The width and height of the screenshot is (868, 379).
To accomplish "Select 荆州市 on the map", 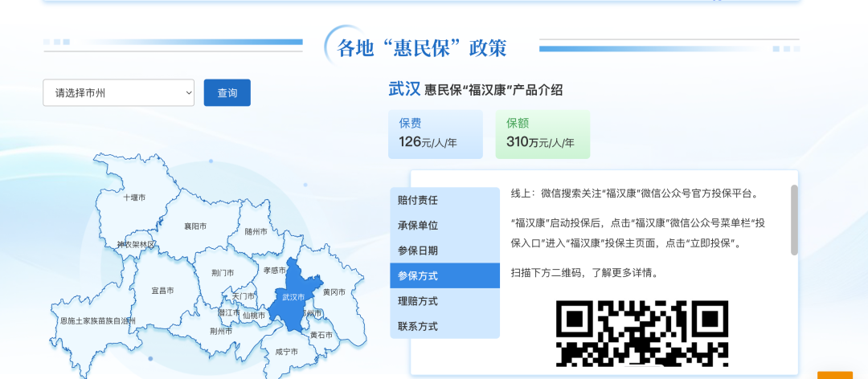I will pyautogui.click(x=221, y=332).
